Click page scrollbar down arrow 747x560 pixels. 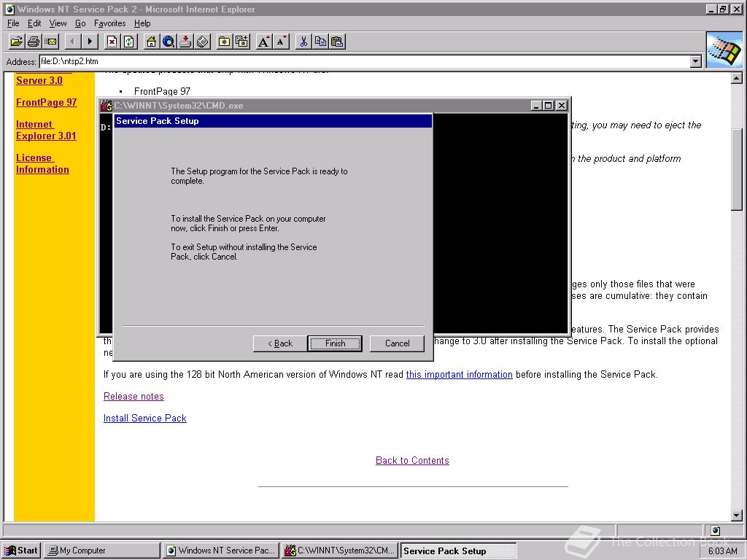(737, 516)
